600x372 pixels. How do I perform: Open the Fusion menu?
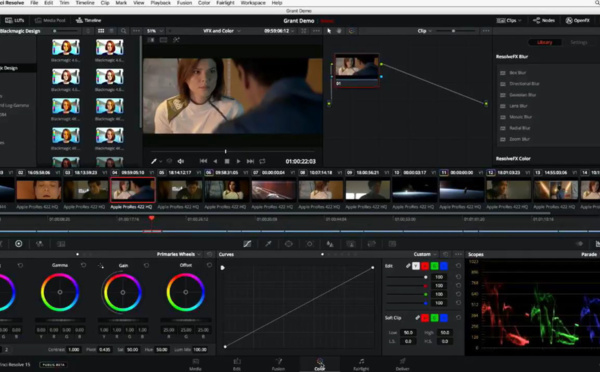click(184, 3)
